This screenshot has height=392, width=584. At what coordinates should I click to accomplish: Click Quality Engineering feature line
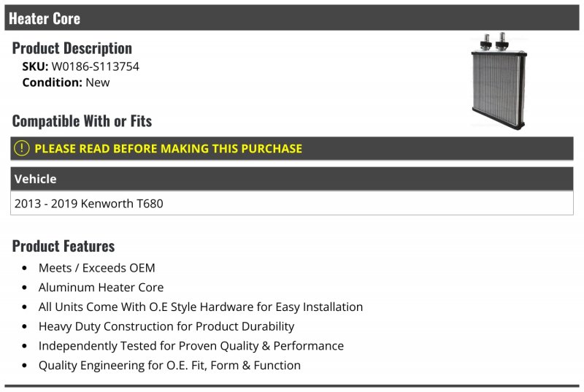[169, 365]
